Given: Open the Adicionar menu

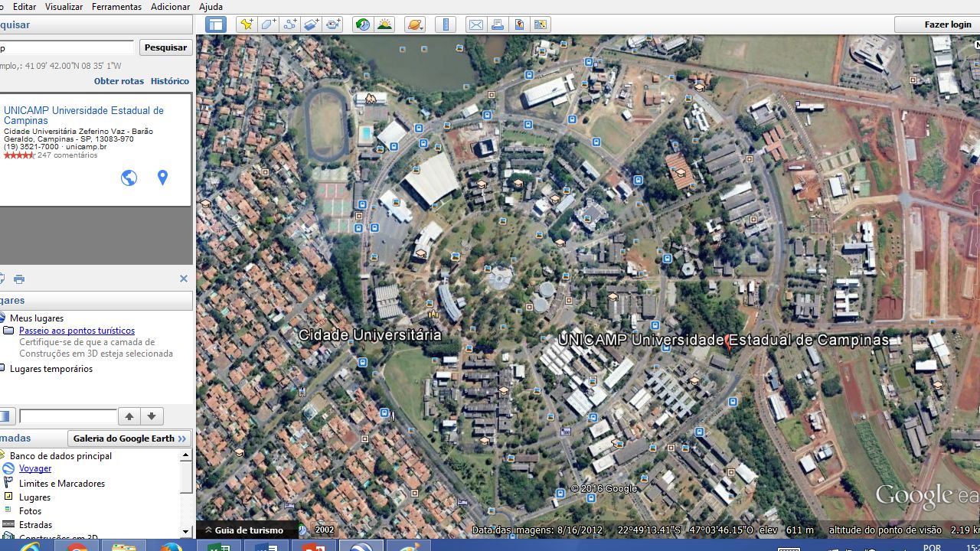Looking at the screenshot, I should tap(170, 6).
